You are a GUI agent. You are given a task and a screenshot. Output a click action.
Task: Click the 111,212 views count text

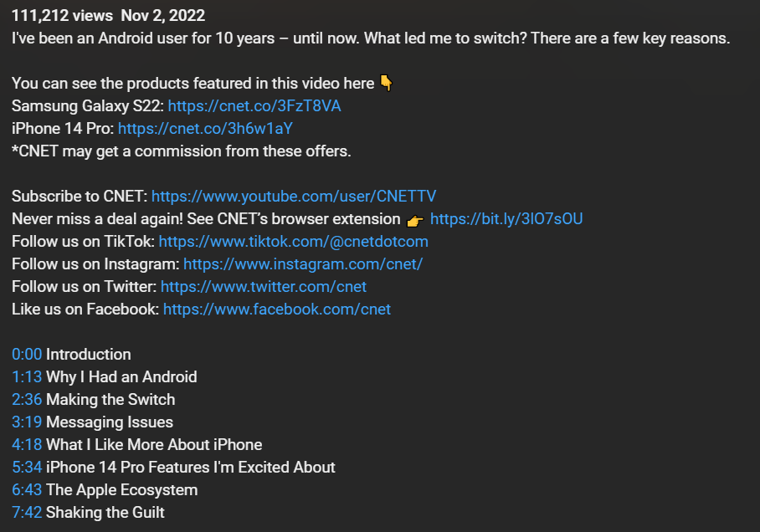(62, 16)
